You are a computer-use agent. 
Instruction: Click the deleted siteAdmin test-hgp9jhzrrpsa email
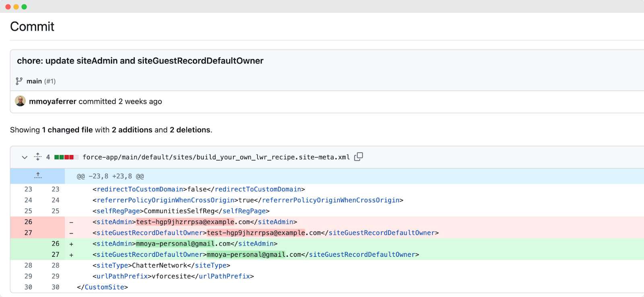tap(193, 222)
